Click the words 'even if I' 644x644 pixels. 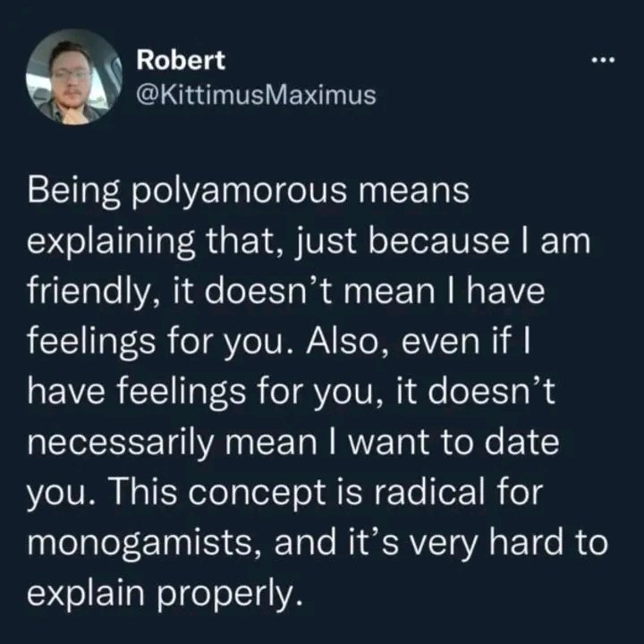[466, 342]
